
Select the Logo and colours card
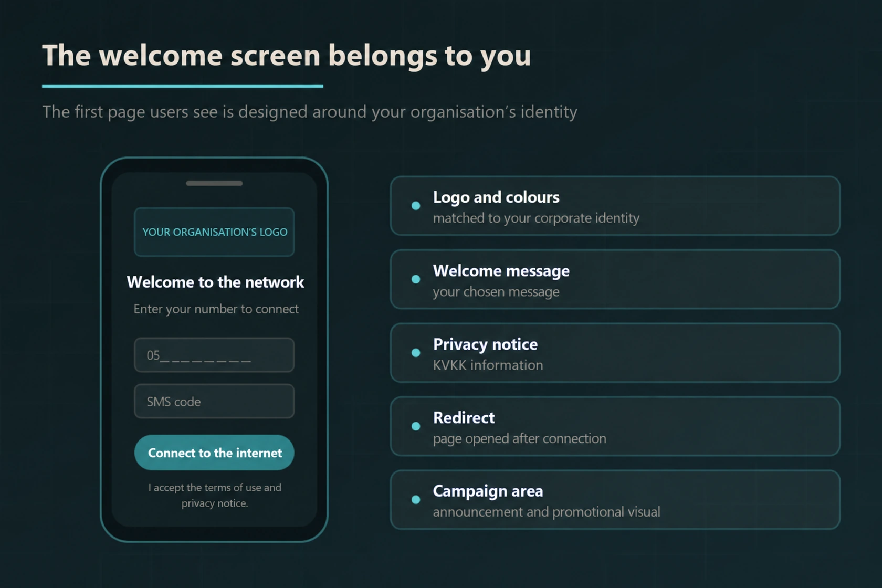615,206
